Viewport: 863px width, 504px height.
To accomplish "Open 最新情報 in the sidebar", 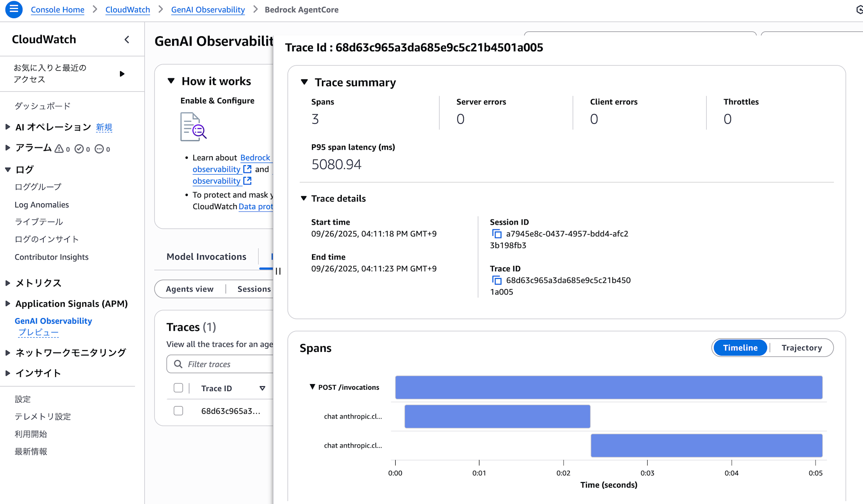I will [x=31, y=451].
